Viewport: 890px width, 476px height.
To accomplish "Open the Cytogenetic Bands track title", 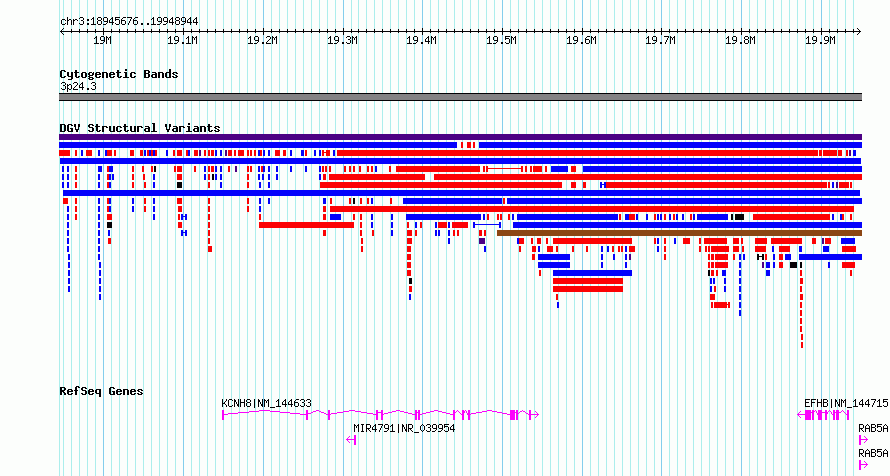I will (x=119, y=74).
